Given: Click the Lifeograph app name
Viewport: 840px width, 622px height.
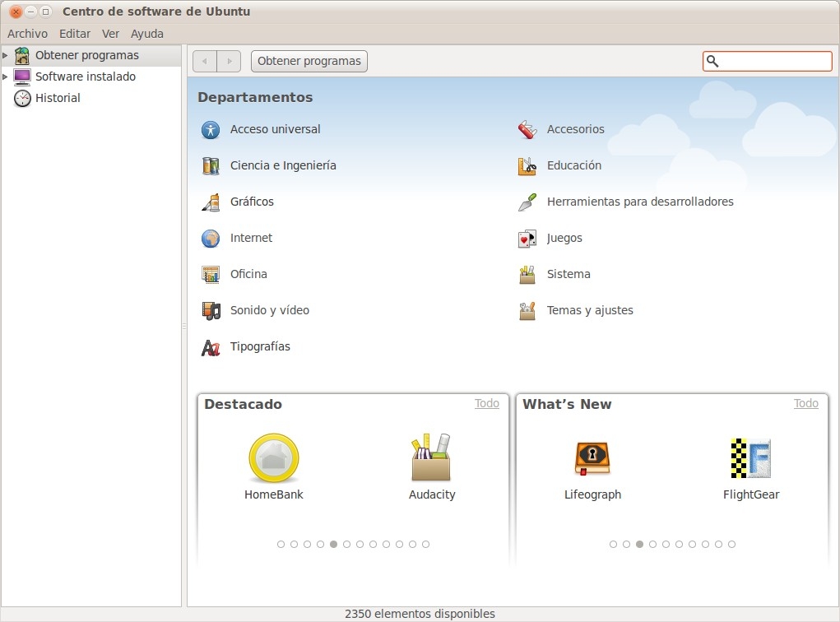Looking at the screenshot, I should point(592,494).
